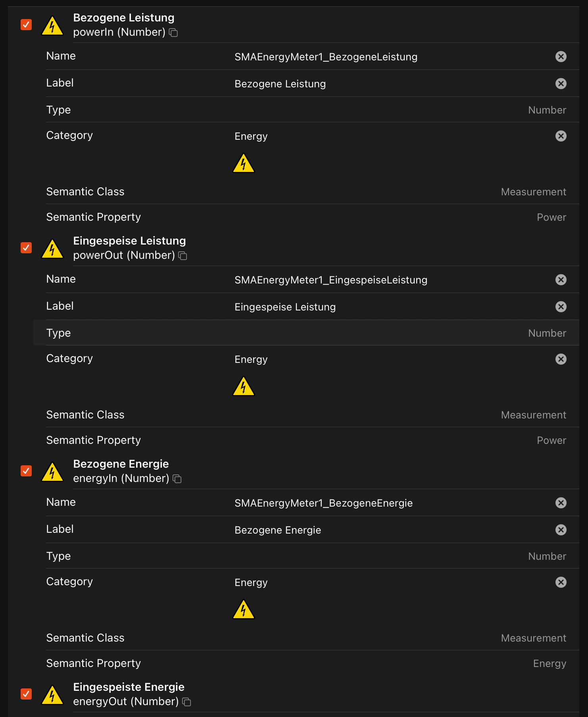Viewport: 588px width, 717px height.
Task: Uncheck the Eingespeise Leistung channel checkbox
Action: tap(26, 248)
